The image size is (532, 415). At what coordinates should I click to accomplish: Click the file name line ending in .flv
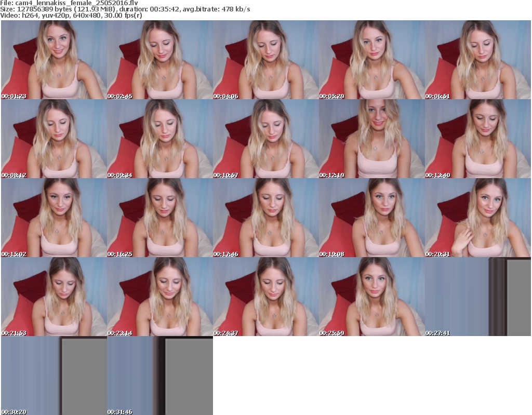coord(69,3)
